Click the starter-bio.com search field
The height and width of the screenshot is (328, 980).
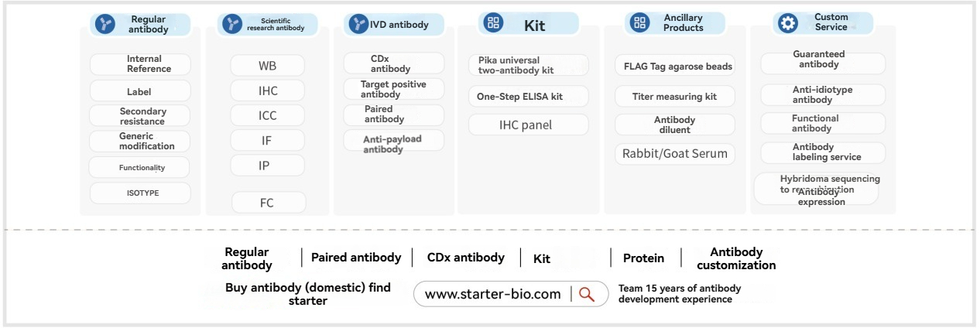(x=493, y=294)
